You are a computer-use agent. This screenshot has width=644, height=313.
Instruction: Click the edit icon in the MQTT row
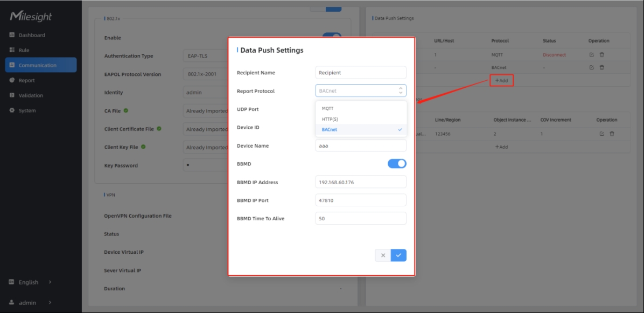coord(591,55)
